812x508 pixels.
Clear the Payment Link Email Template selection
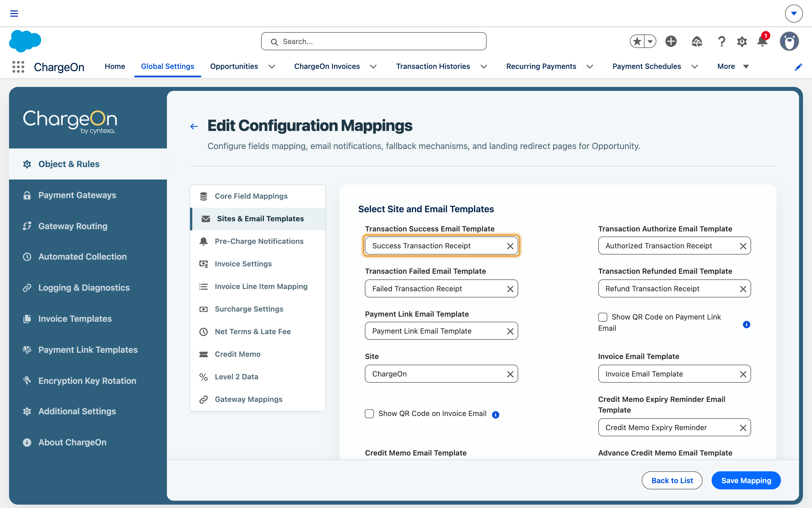(510, 331)
